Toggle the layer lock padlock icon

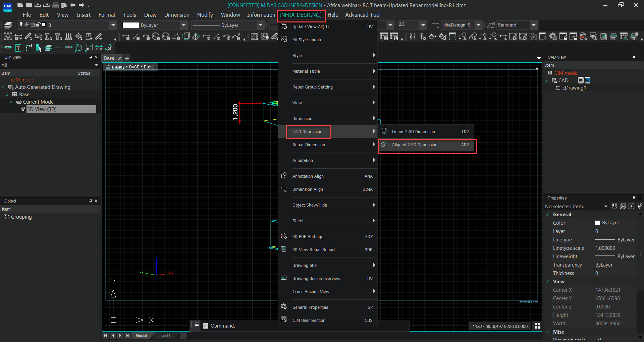(x=38, y=24)
